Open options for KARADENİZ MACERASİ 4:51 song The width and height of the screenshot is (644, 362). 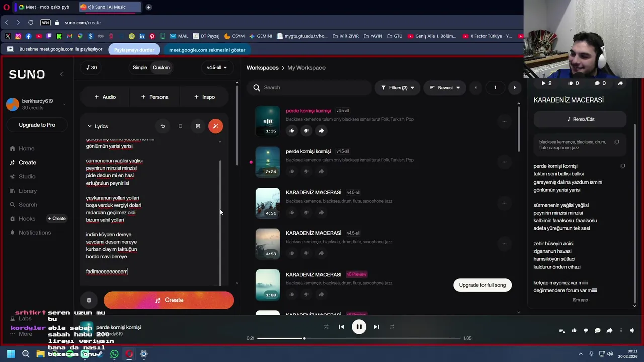504,203
